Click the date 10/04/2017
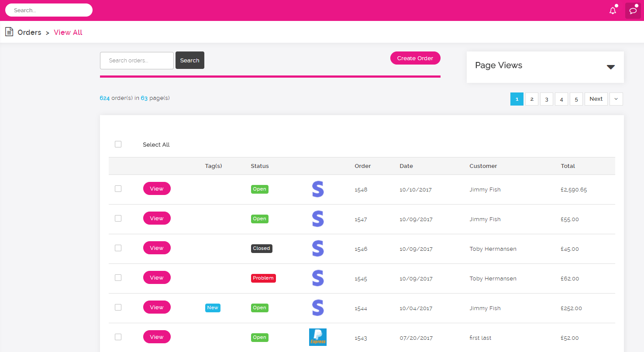 (x=416, y=308)
